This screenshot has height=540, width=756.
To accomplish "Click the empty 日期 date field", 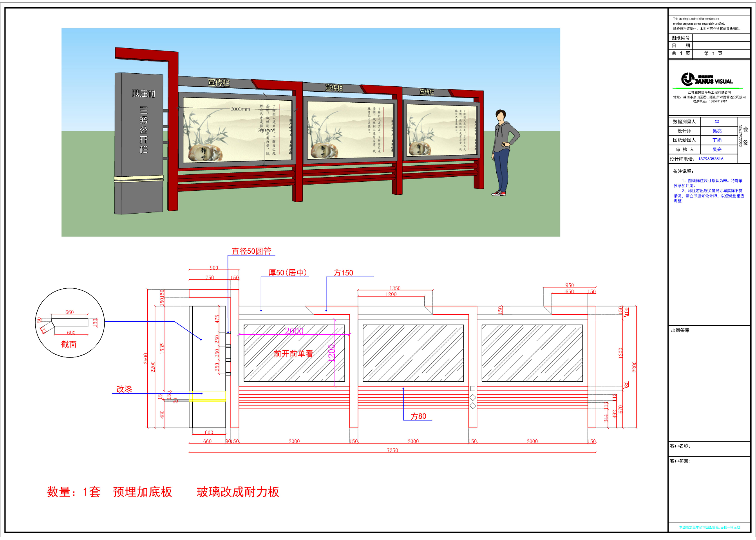I will pyautogui.click(x=721, y=45).
